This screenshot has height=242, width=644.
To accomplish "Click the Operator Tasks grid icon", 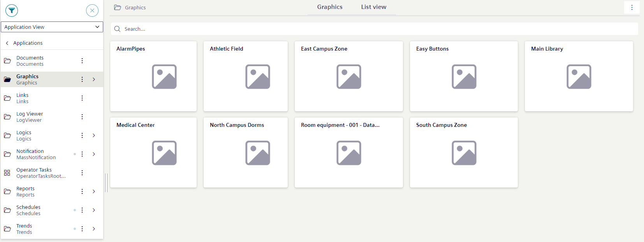I will (x=7, y=173).
